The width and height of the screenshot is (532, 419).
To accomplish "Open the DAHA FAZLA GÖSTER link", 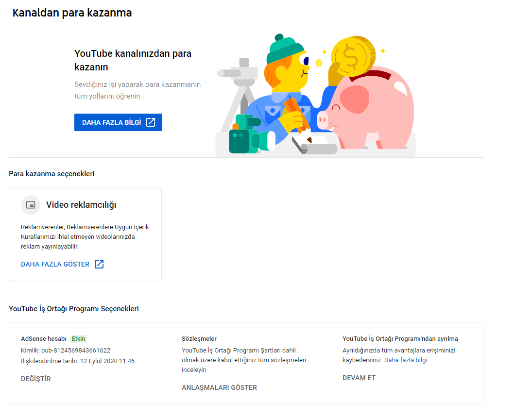I will coord(55,264).
